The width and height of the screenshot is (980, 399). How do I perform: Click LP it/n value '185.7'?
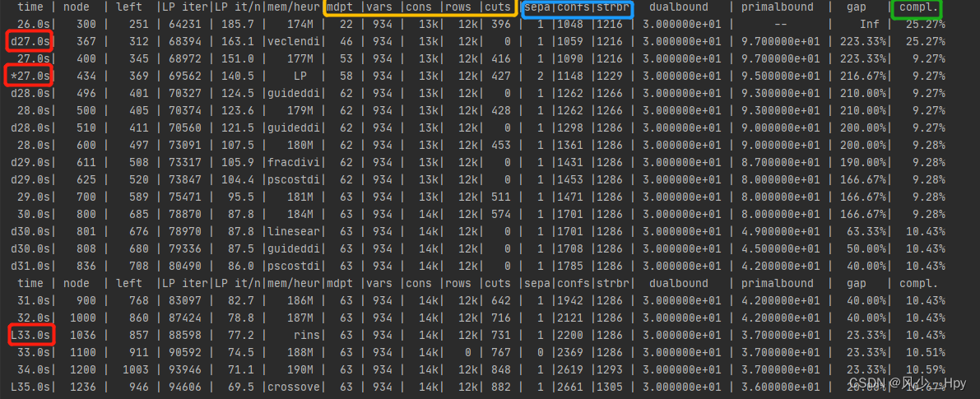(x=238, y=25)
